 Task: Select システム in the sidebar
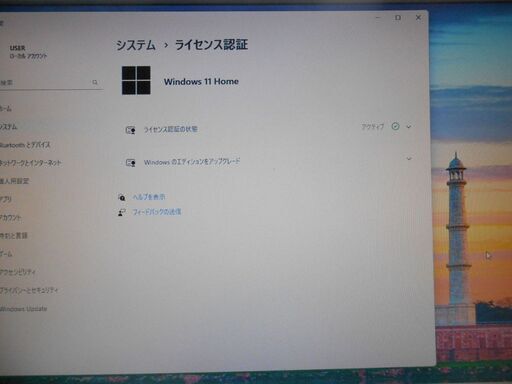[9, 127]
